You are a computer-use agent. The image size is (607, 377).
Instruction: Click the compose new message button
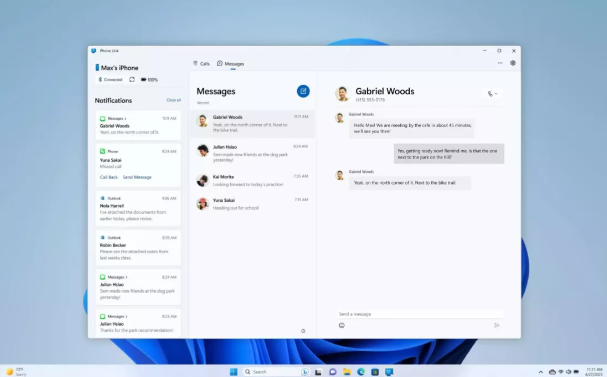303,91
